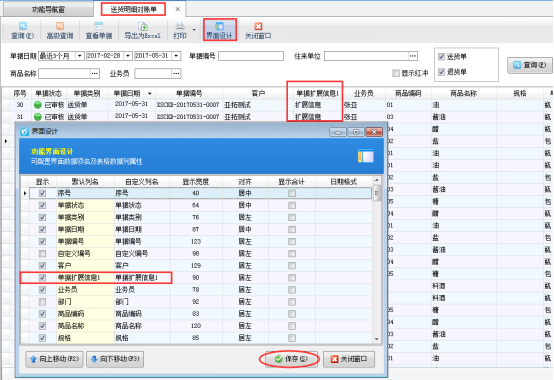Uncheck the 送货单 checkbox
The image size is (554, 380).
click(441, 57)
